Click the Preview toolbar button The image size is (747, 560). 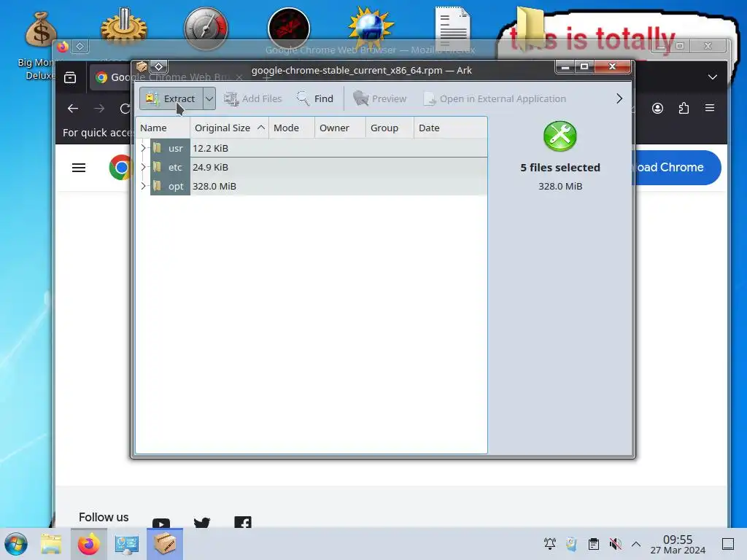tap(379, 98)
